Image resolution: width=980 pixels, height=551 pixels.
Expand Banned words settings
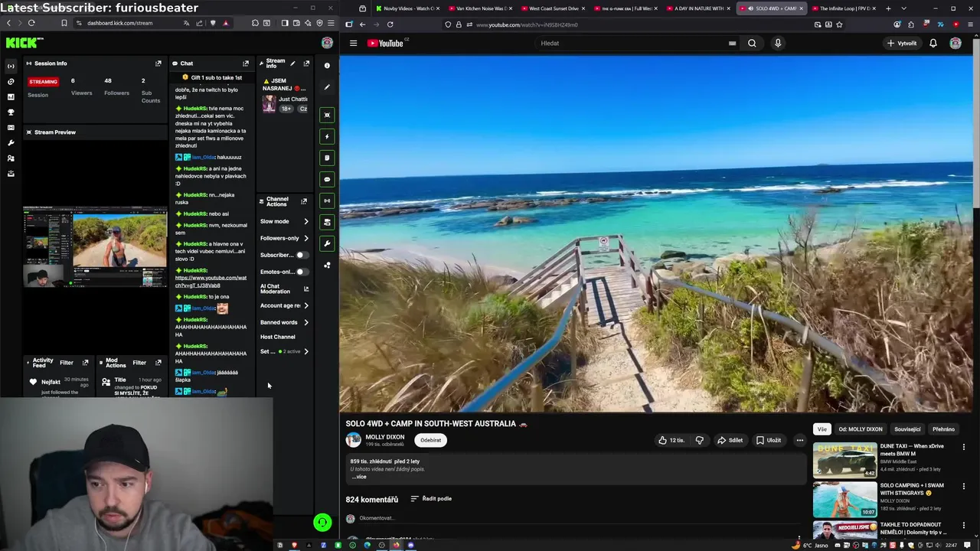[306, 322]
